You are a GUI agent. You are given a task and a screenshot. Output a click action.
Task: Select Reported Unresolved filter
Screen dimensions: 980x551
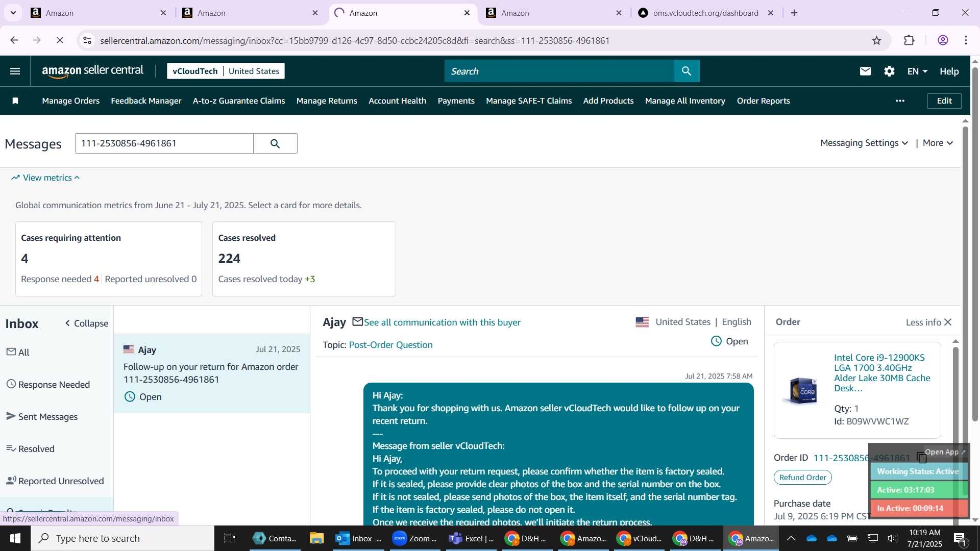55,481
